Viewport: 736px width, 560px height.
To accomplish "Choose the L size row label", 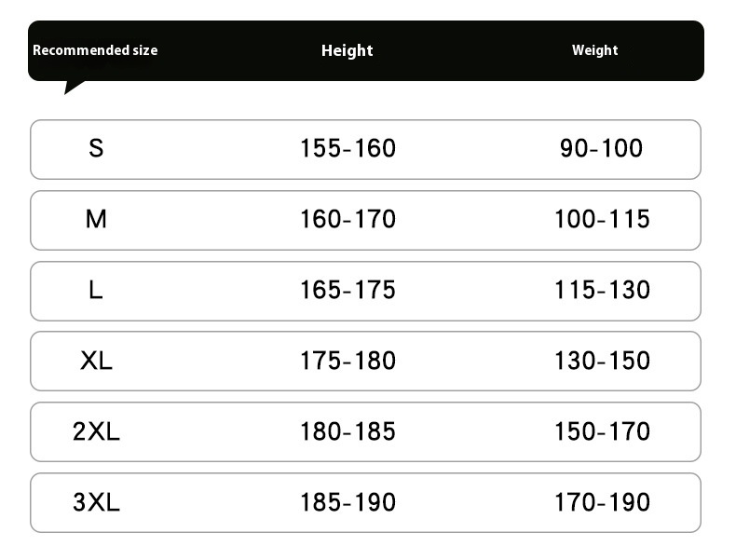I will 96,290.
